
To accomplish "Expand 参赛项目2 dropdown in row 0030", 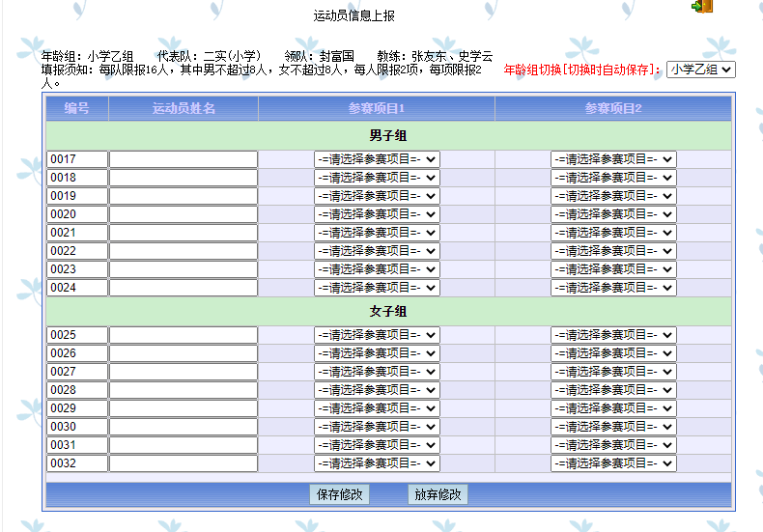I will (x=613, y=427).
